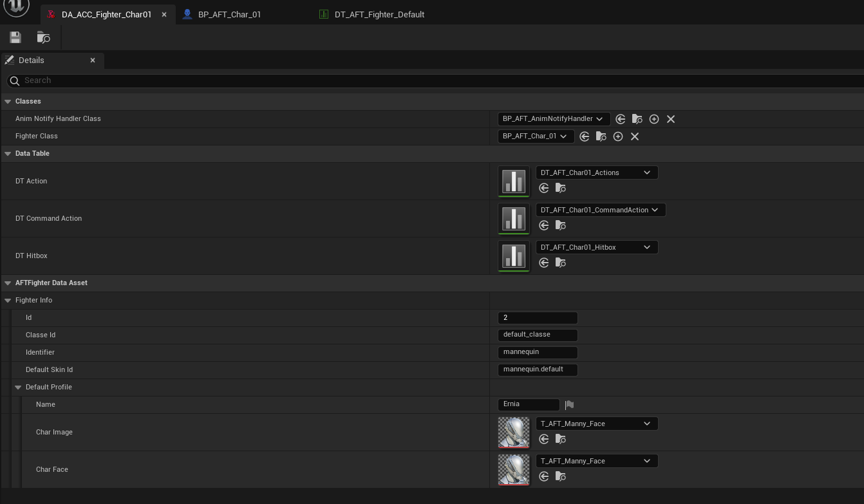Browse to Char Image texture asset
The height and width of the screenshot is (504, 864).
coord(561,440)
